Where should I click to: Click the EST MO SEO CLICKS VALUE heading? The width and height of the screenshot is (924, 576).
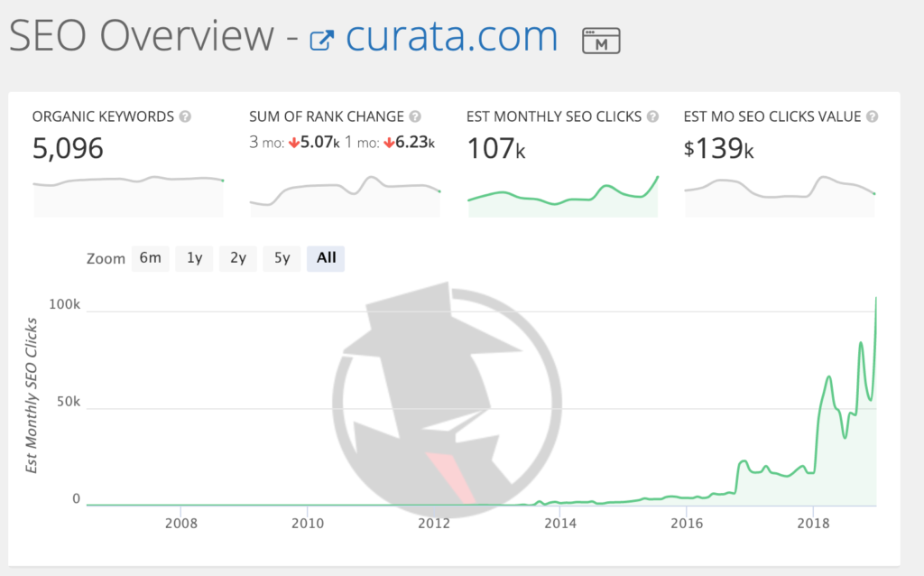(772, 116)
